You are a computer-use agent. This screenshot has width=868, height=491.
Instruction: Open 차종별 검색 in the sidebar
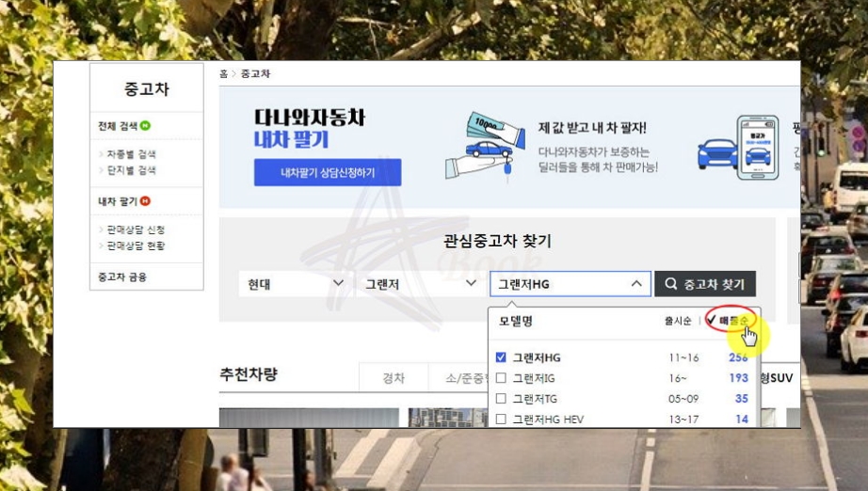coord(131,153)
